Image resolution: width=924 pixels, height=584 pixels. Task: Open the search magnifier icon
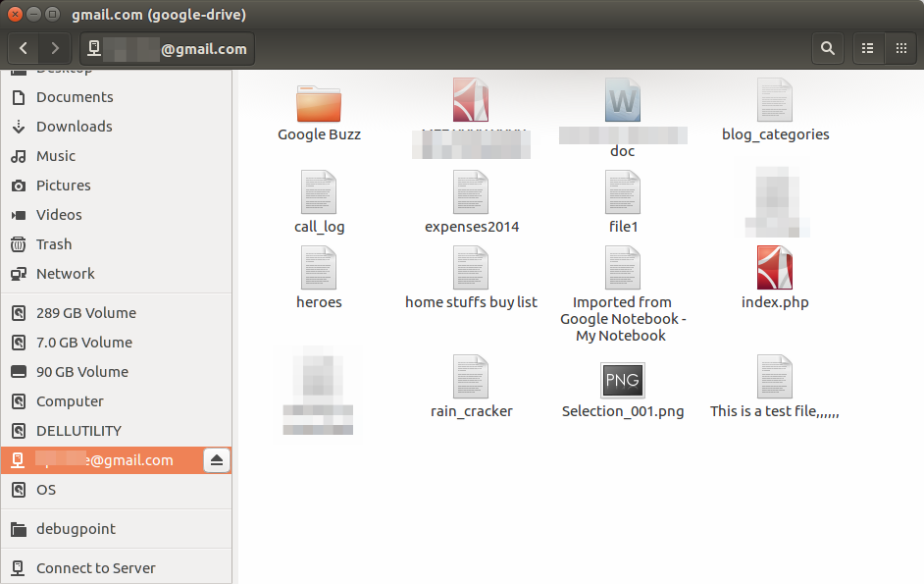(x=828, y=48)
